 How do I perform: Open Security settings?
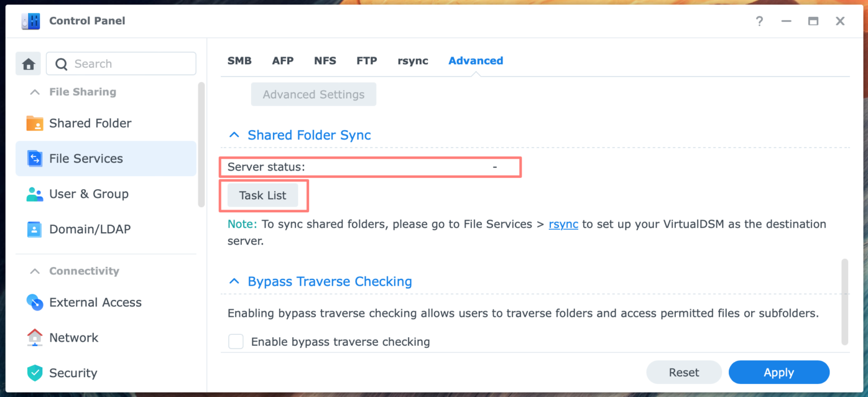pyautogui.click(x=73, y=373)
